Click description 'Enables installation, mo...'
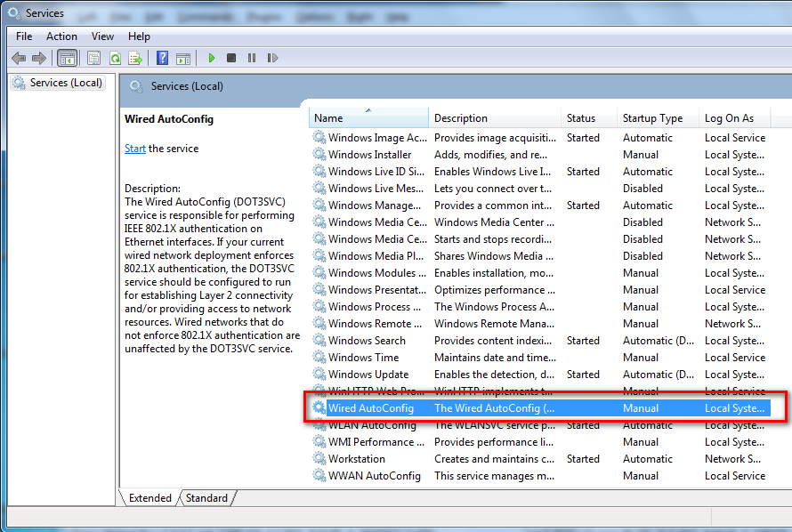The image size is (792, 532). point(494,273)
